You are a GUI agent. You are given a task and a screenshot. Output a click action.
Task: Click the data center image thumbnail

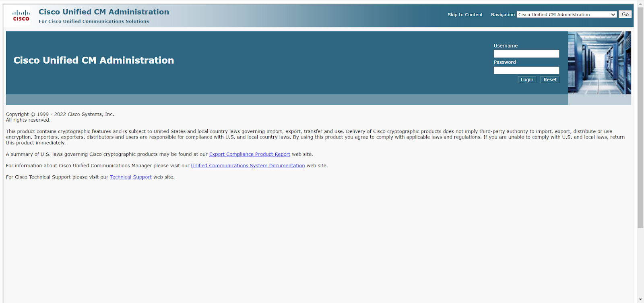599,63
